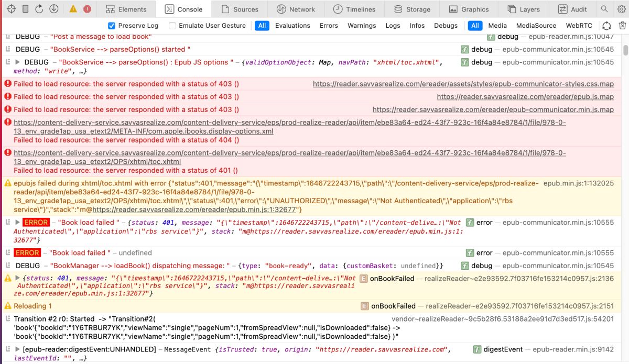Image resolution: width=629 pixels, height=364 pixels.
Task: Uncheck the Preserve Log checkbox
Action: 111,26
